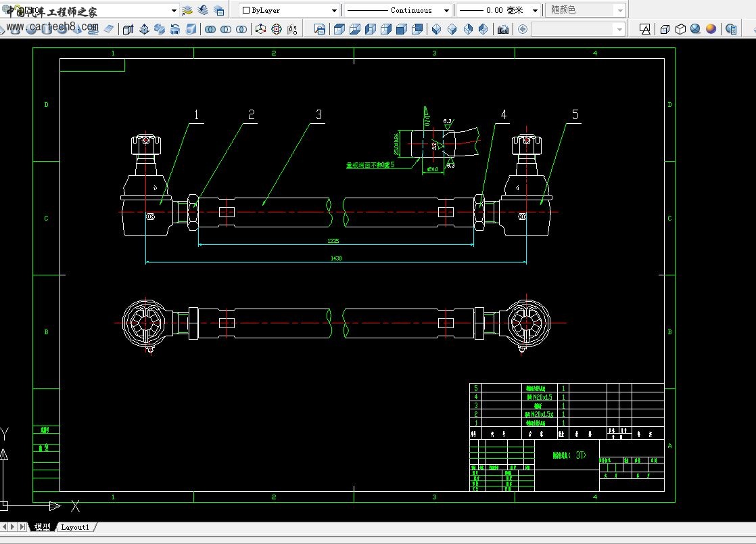Open the Continuous linetype dropdown
The height and width of the screenshot is (544, 756).
point(446,10)
